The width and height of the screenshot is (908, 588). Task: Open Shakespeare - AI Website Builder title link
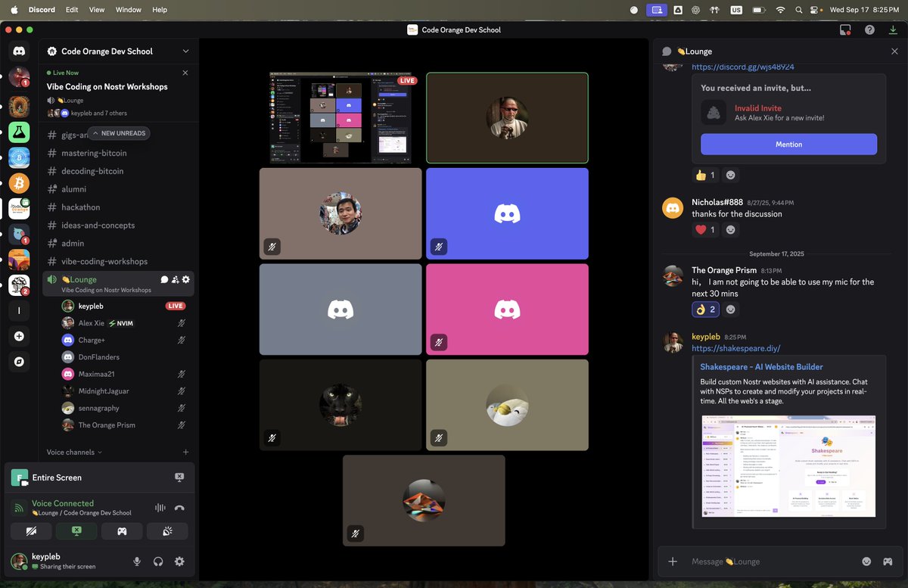[x=761, y=367]
